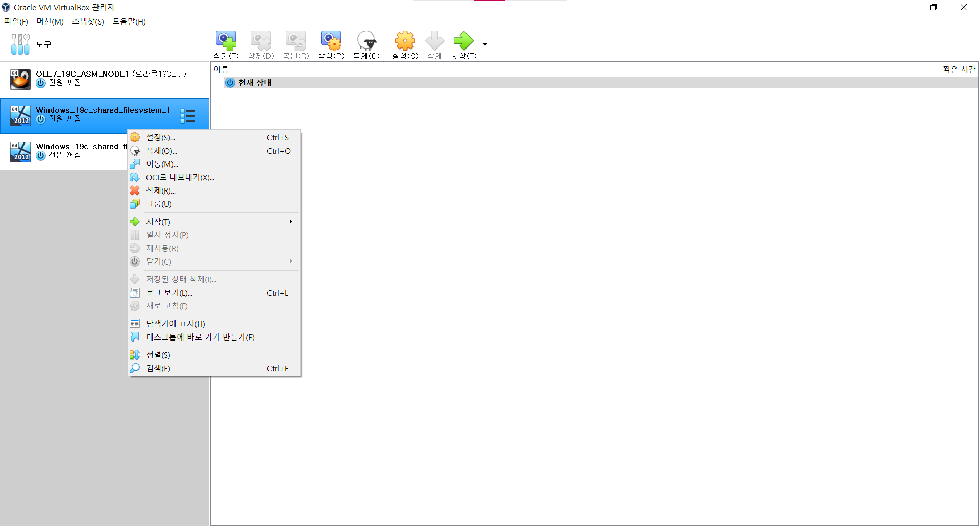Choose 정렬(S) in the context menu
Screen dimensions: 980x526
click(214, 355)
